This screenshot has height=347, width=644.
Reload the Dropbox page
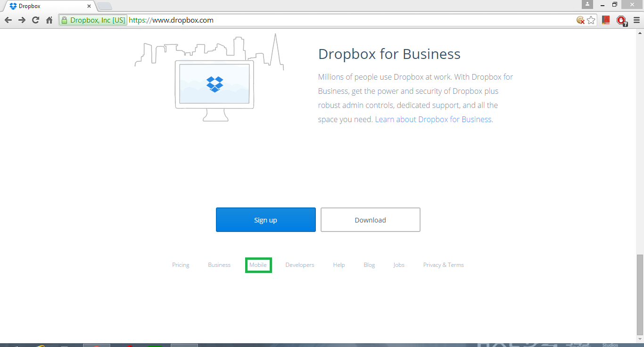(x=35, y=20)
